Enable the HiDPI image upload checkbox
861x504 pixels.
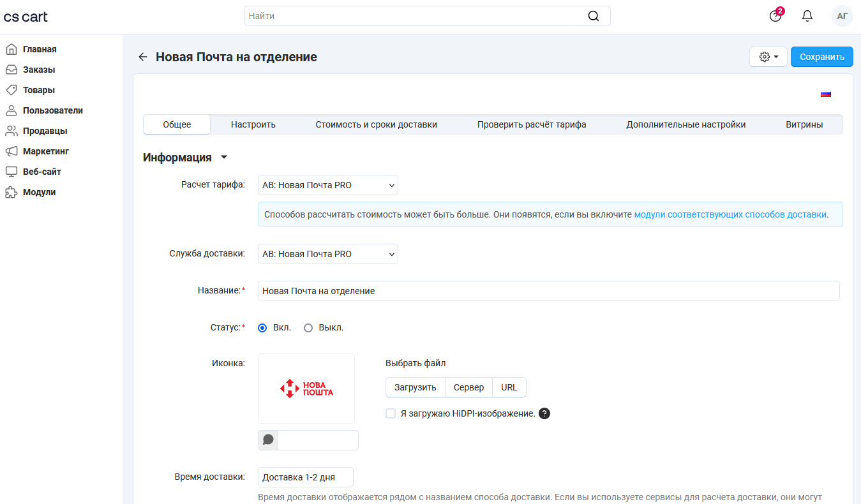(x=391, y=413)
